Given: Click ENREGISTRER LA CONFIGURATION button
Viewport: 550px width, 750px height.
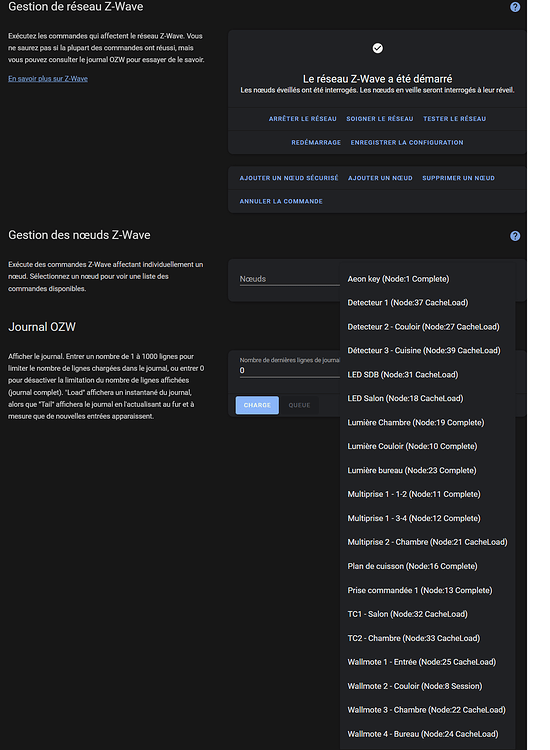Looking at the screenshot, I should point(407,143).
